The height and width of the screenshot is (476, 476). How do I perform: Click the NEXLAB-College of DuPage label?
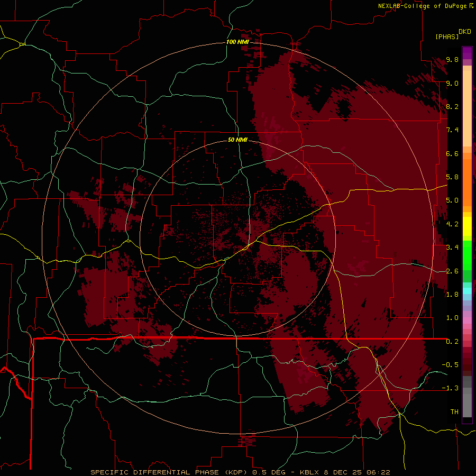click(x=422, y=6)
